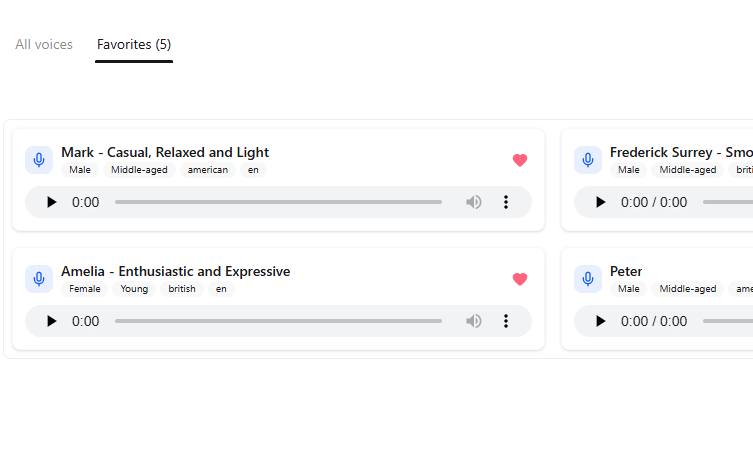The height and width of the screenshot is (455, 753).
Task: Switch to the All voices tab
Action: pos(44,44)
